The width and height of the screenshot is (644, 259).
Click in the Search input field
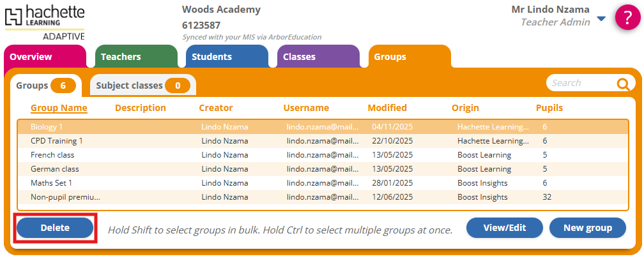(578, 83)
